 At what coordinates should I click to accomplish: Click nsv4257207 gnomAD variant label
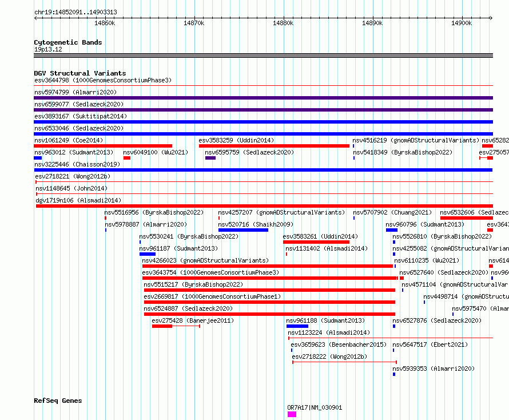pos(281,212)
